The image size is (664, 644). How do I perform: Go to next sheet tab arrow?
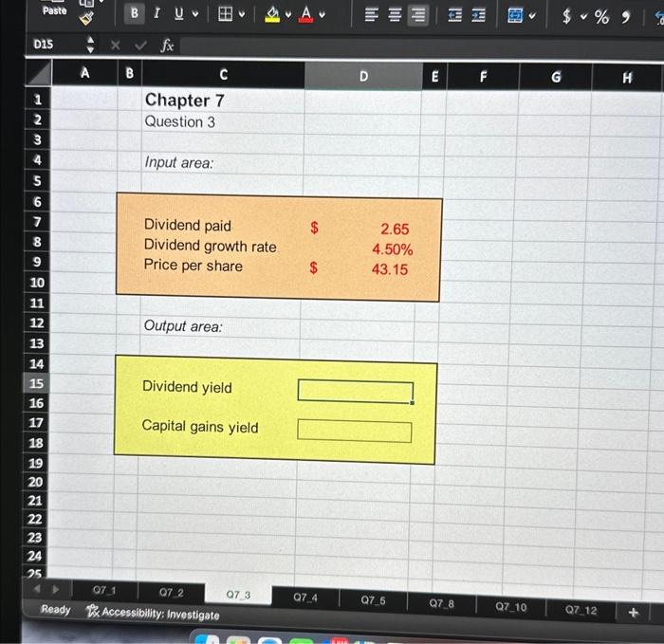click(55, 589)
